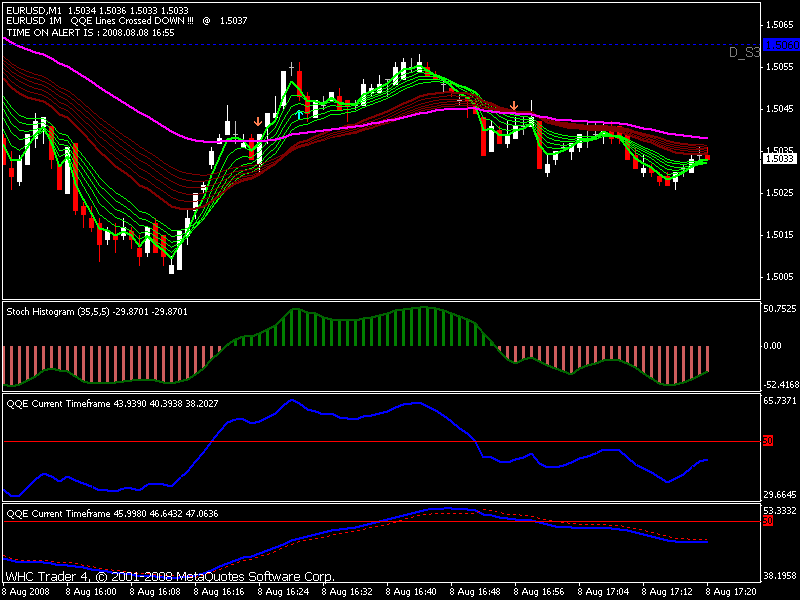Click the orange down arrow near 16:56
This screenshot has height=600, width=800.
[514, 105]
